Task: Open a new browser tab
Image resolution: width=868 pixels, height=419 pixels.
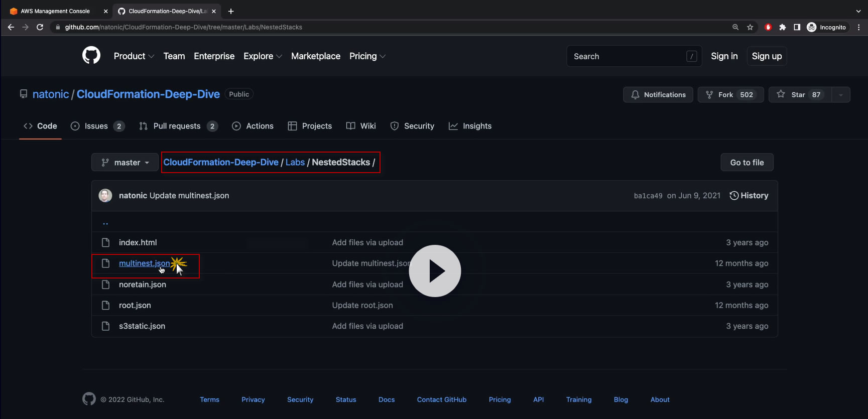Action: (x=231, y=11)
